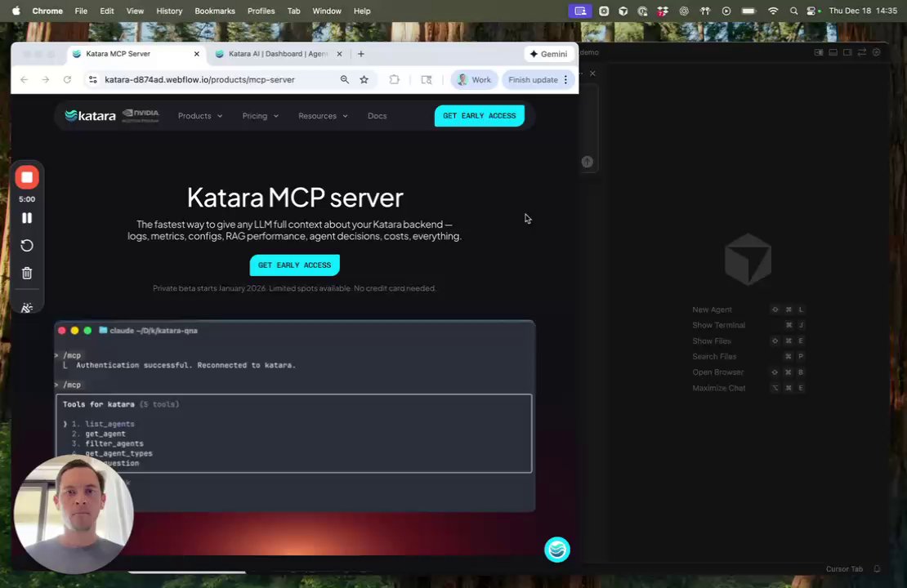Close the Katara MCP Server tab
Screen dimensions: 907x588
pyautogui.click(x=197, y=54)
